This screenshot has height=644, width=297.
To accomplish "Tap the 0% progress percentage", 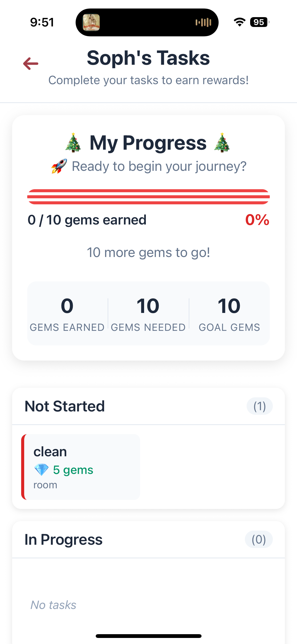I will pyautogui.click(x=257, y=220).
